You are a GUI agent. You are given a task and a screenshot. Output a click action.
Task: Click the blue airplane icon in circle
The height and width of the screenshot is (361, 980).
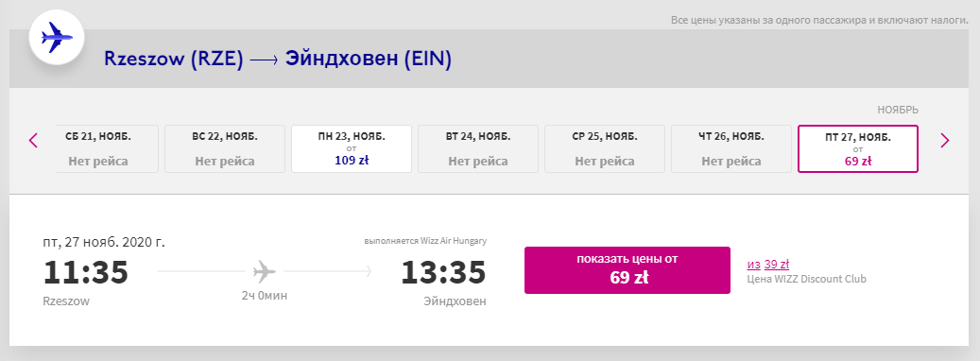57,38
